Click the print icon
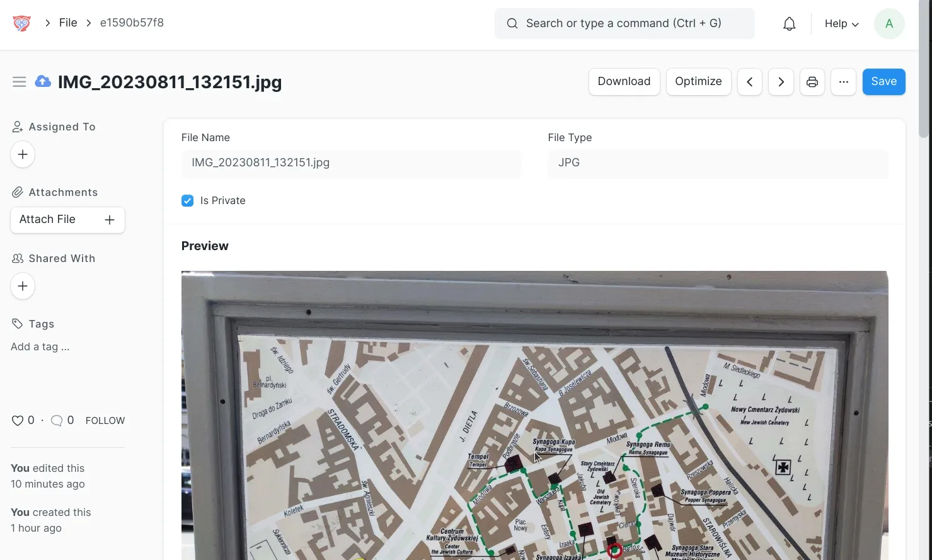932x560 pixels. [812, 82]
